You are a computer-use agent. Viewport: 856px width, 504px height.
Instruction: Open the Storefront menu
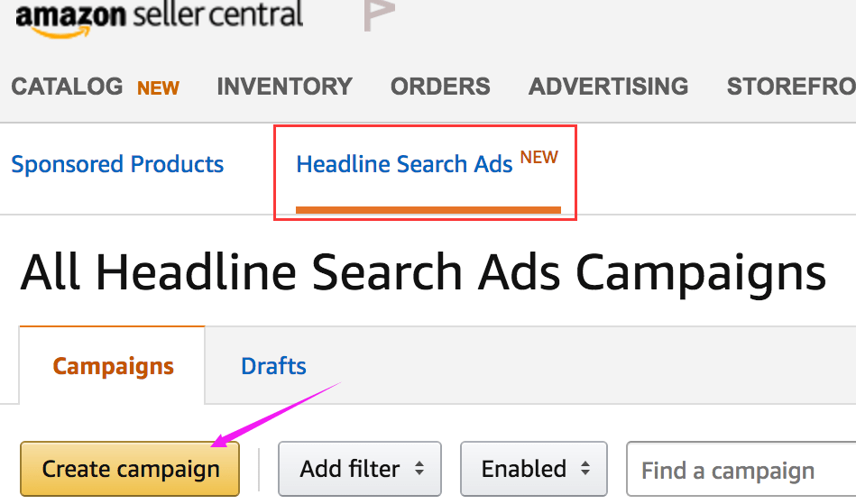coord(791,87)
